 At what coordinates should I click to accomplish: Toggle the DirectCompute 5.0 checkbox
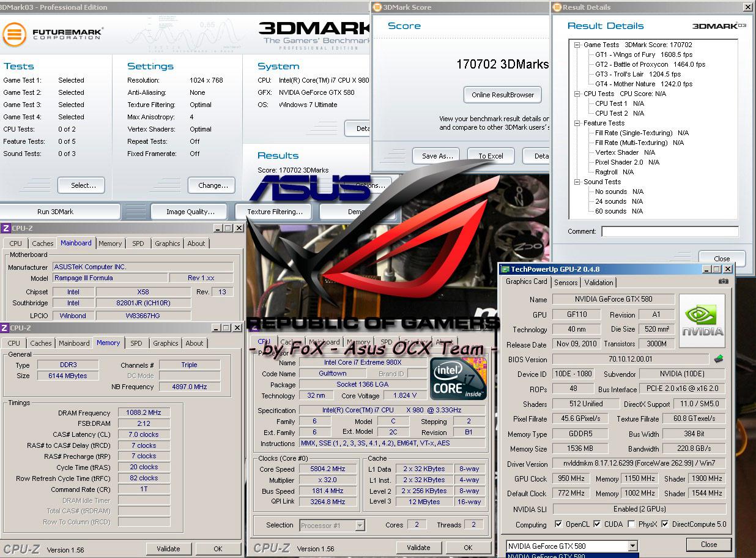click(x=664, y=524)
